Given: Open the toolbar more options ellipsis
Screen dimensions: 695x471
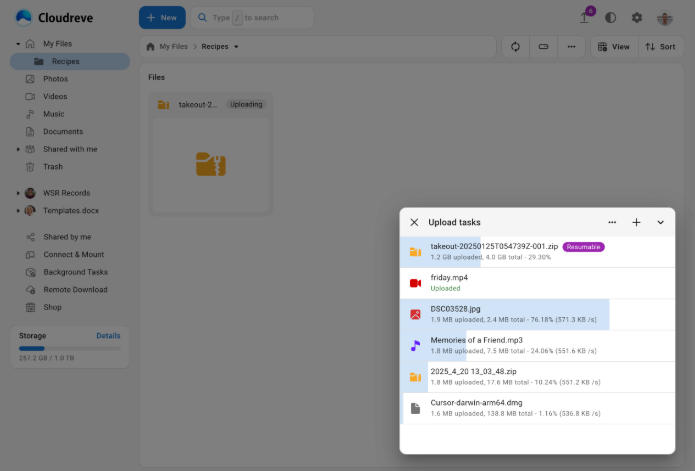Looking at the screenshot, I should click(571, 47).
